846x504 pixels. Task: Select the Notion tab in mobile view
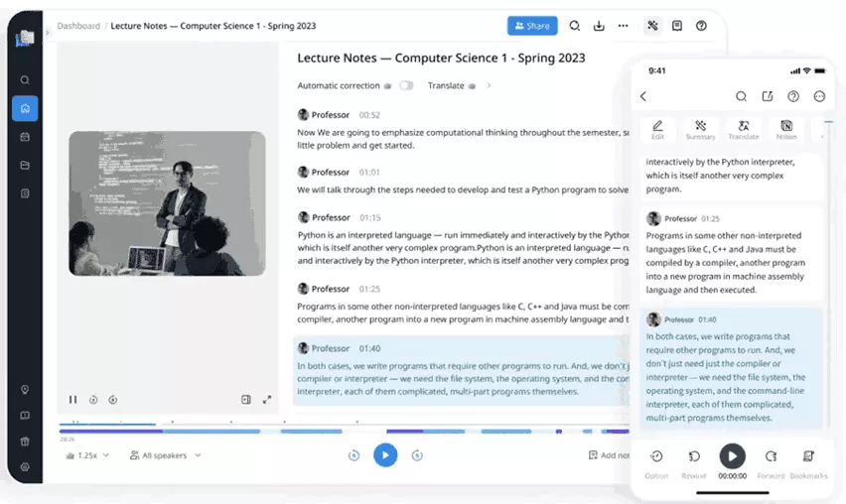tap(786, 129)
